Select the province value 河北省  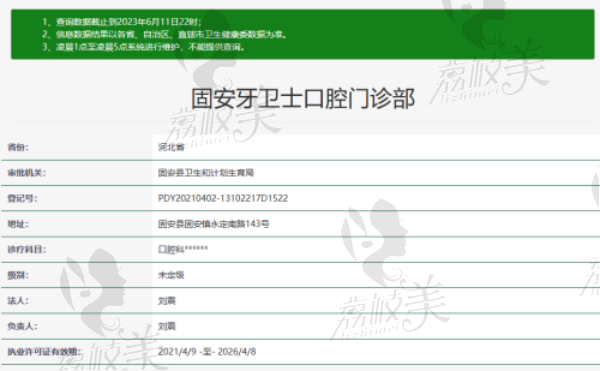(x=171, y=147)
